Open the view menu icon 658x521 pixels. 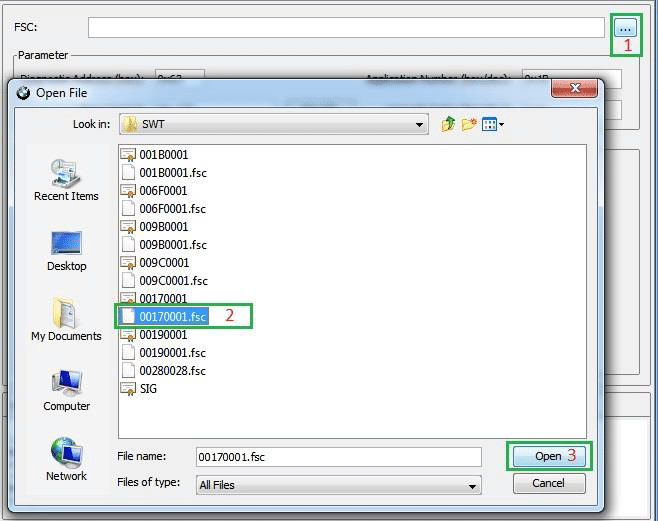[492, 125]
